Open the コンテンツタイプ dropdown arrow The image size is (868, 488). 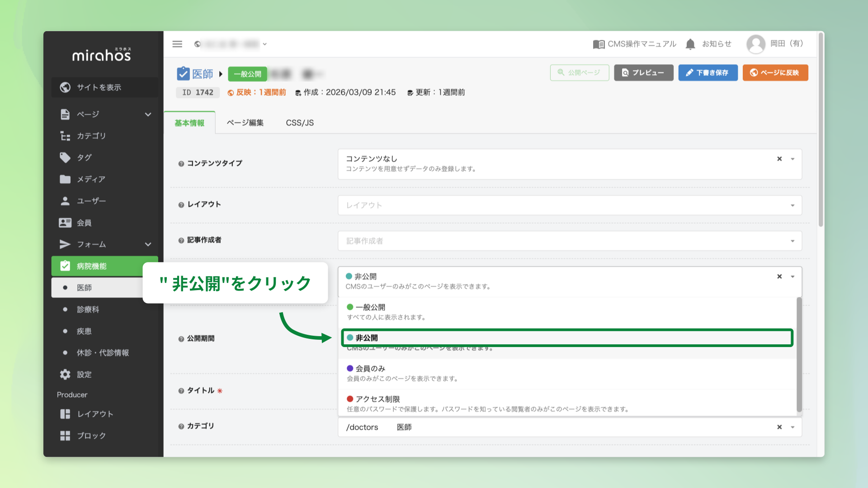point(793,159)
